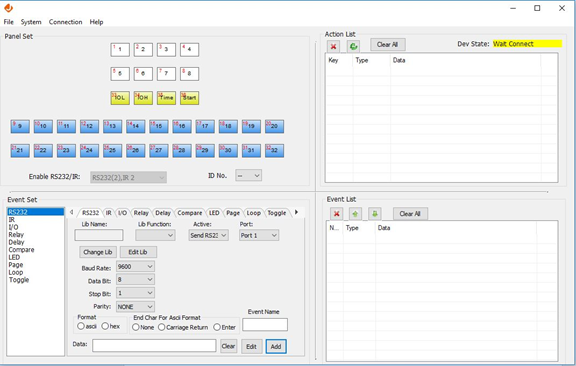Select yellow IOL panel key
The height and width of the screenshot is (366, 576).
(x=120, y=98)
